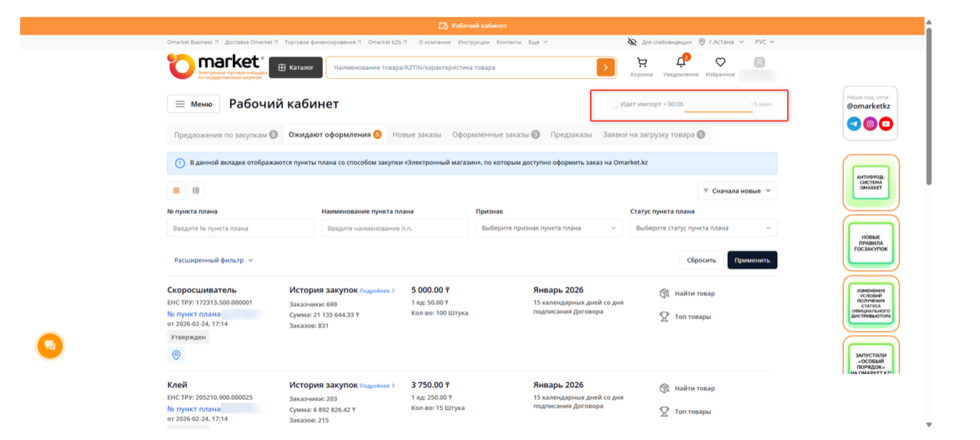
Task: Open Инструкции menu item
Action: point(474,42)
